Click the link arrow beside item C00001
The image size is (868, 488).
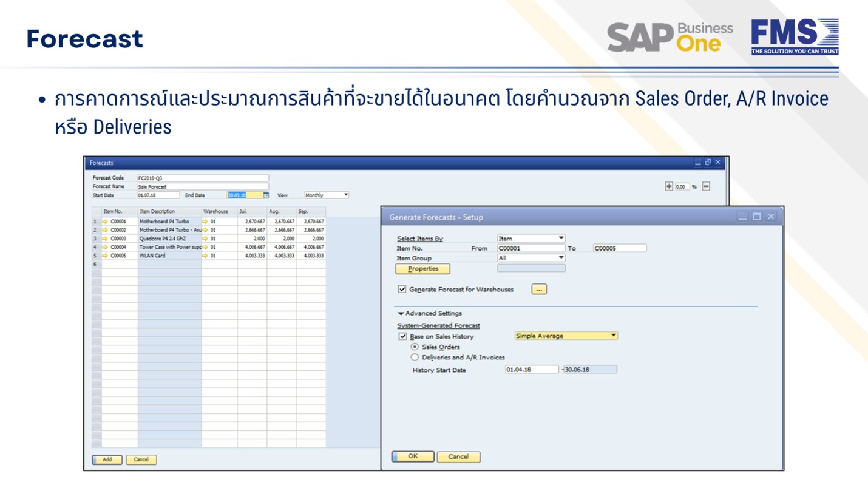105,222
